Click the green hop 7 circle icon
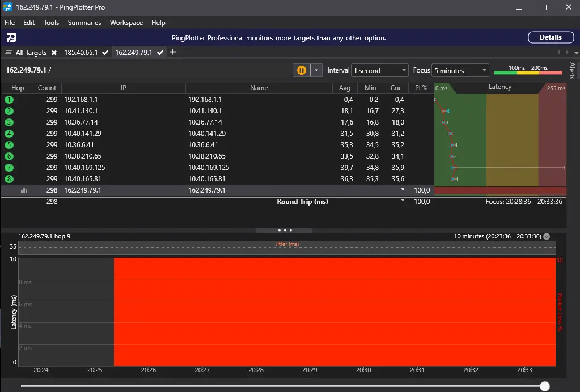 click(x=9, y=167)
